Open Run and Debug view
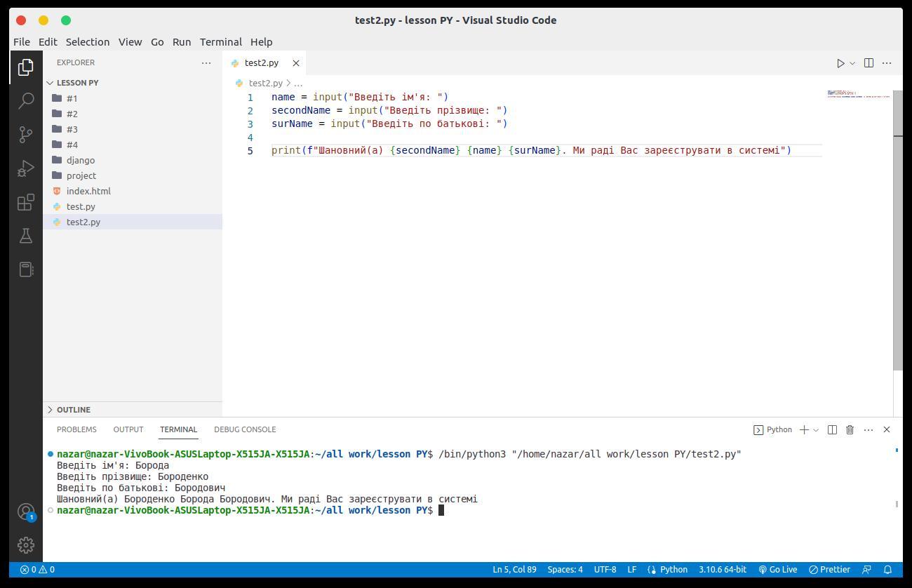 [x=26, y=168]
